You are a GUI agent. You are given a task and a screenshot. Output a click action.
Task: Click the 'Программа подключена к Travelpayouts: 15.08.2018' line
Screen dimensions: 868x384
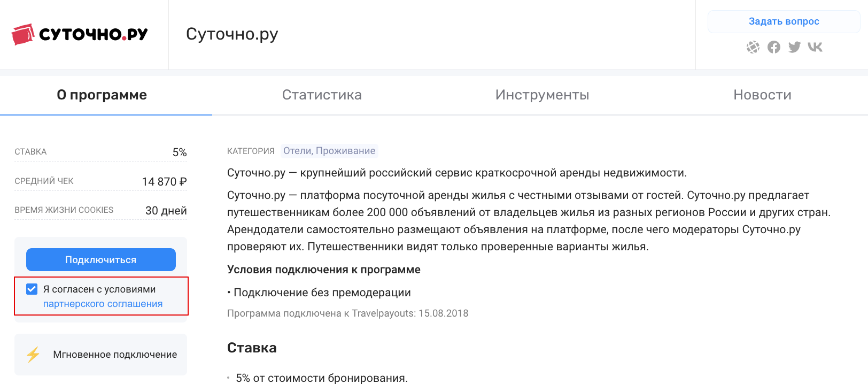point(348,313)
